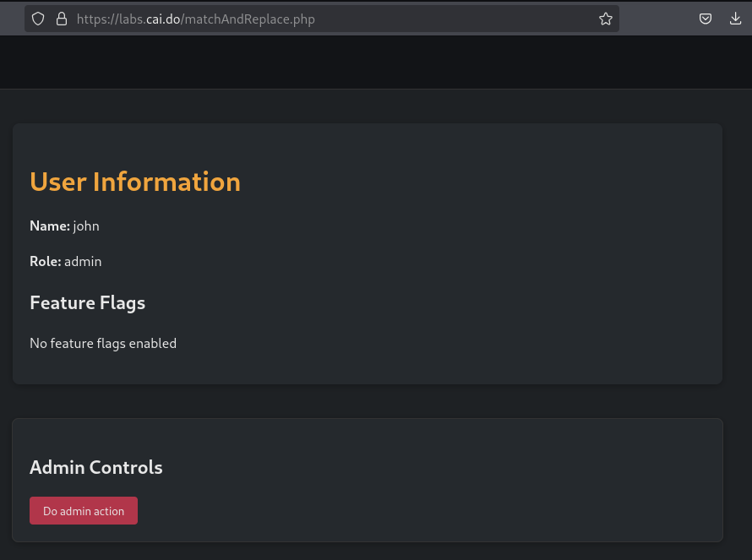The width and height of the screenshot is (752, 560).
Task: Click the matchAndReplace.php portion of the URL
Action: 248,19
